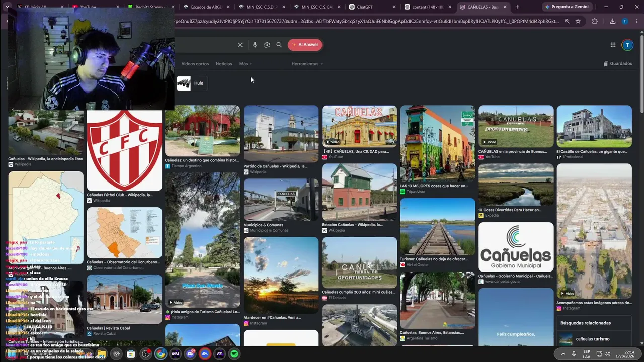This screenshot has width=644, height=362.
Task: Open File Explorer from the taskbar
Action: pyautogui.click(x=102, y=354)
